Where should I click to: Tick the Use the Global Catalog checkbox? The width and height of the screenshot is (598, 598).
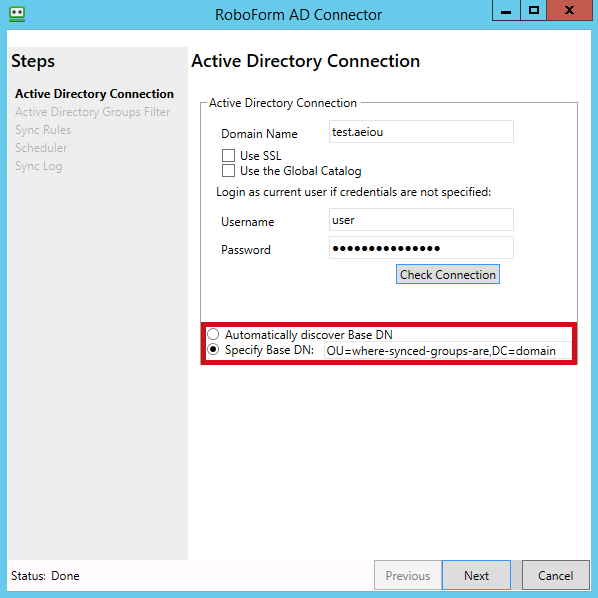(x=228, y=170)
